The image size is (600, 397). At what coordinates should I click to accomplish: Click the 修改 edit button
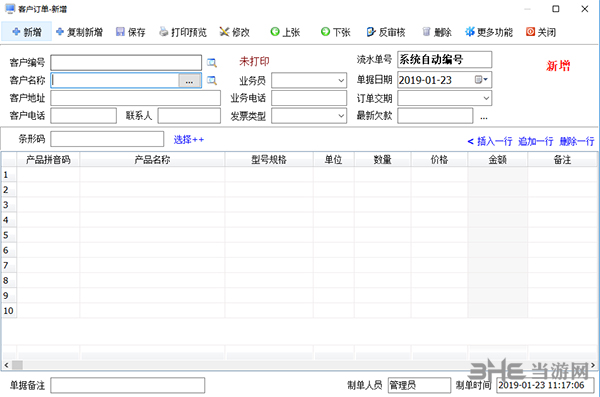235,32
